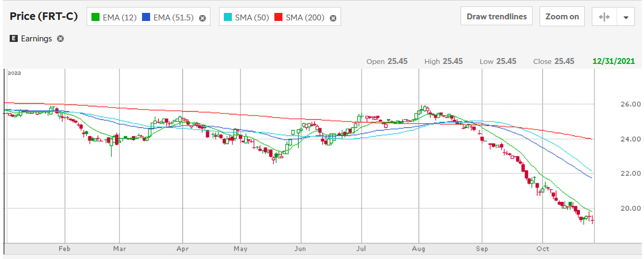644x259 pixels.
Task: Remove the EMA indicator group
Action: point(202,18)
